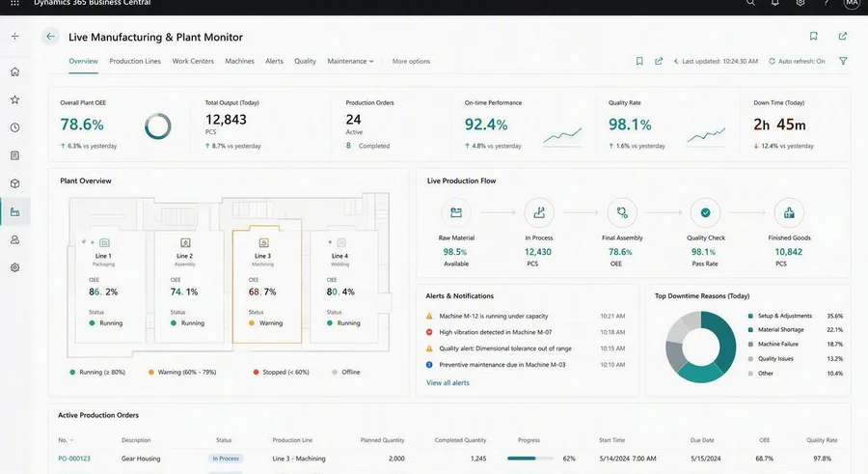Image resolution: width=868 pixels, height=474 pixels.
Task: Open the document list sidebar icon
Action: (14, 155)
